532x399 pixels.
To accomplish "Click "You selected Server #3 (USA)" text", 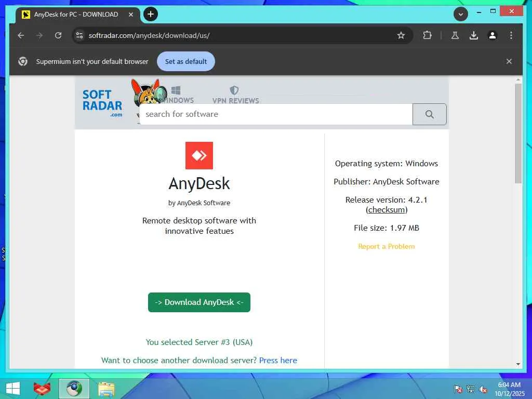I will pyautogui.click(x=199, y=342).
